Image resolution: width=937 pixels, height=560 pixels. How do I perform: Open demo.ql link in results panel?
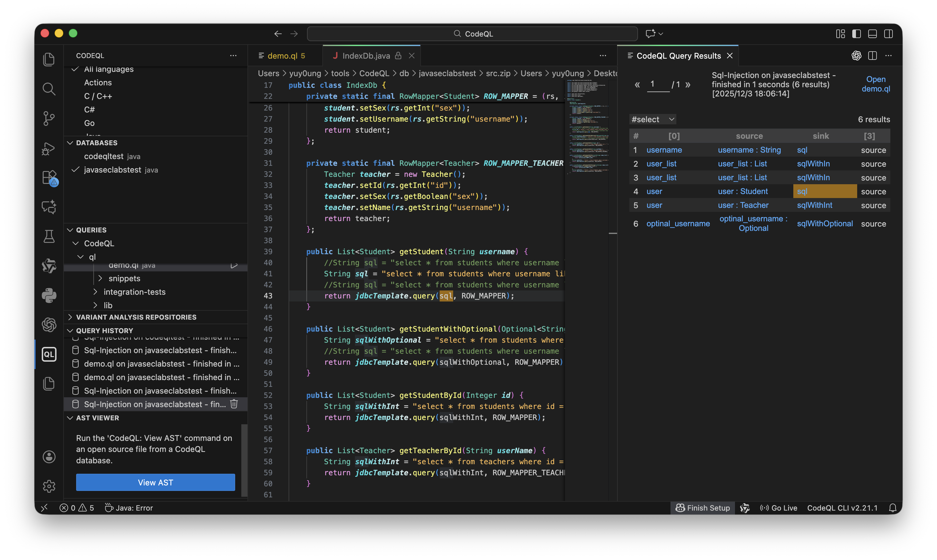point(876,84)
